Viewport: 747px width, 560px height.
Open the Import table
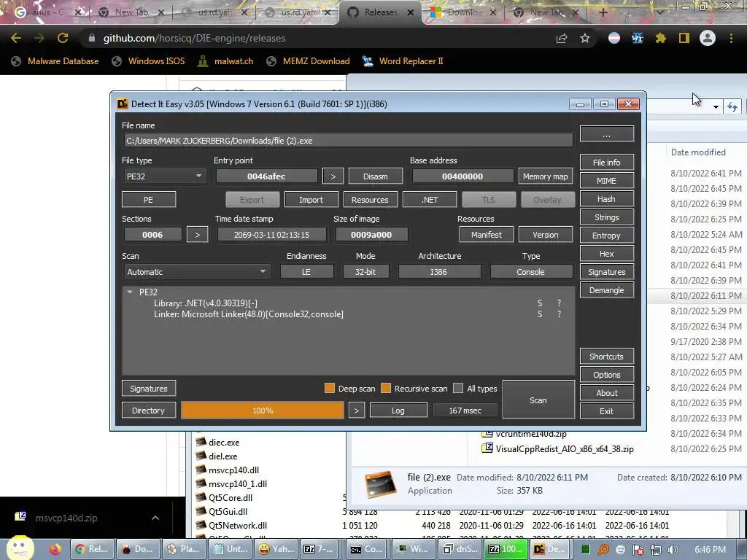pyautogui.click(x=311, y=200)
